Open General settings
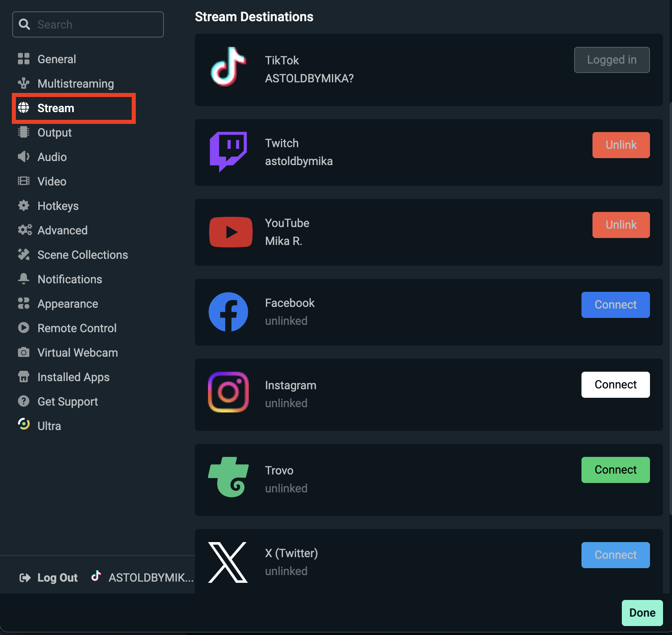The height and width of the screenshot is (635, 672). (57, 59)
